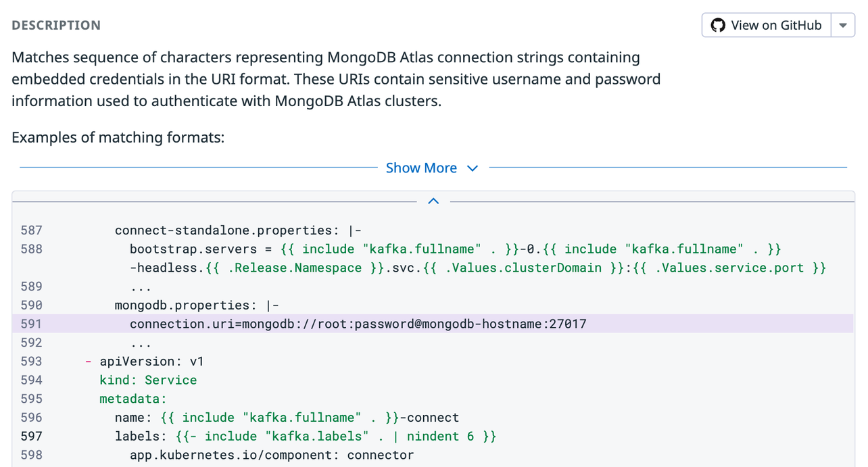Expand description using the Show More chevron
Viewport: 868px width, 467px height.
pos(473,168)
